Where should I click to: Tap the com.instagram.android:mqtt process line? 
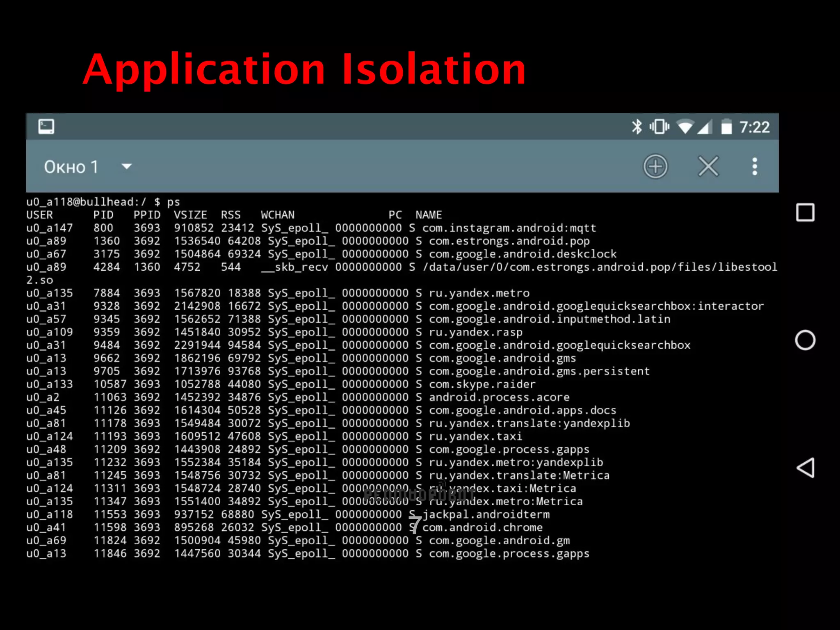click(509, 228)
